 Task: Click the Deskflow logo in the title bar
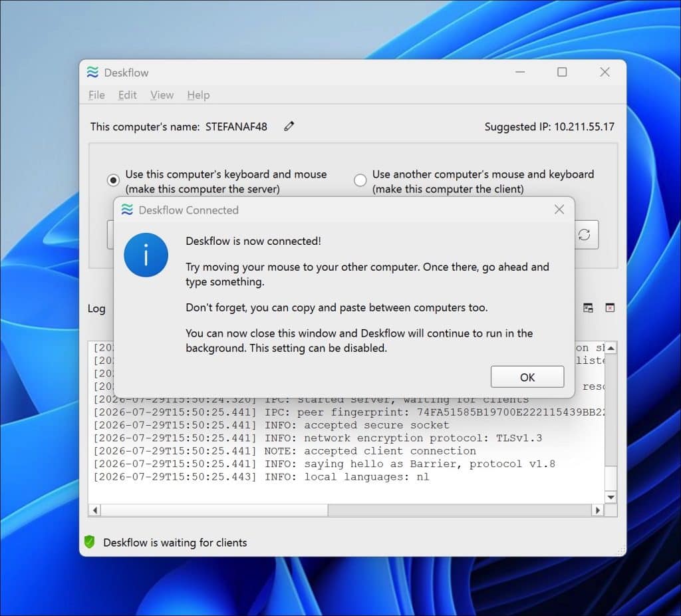coord(92,72)
